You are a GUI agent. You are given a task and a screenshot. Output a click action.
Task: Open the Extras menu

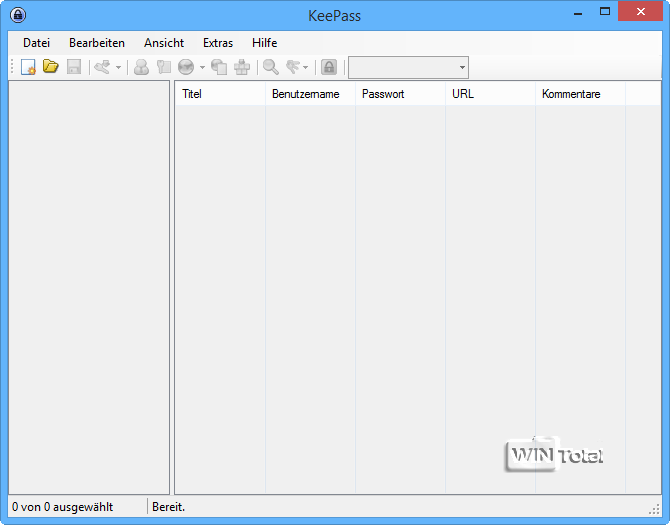pyautogui.click(x=218, y=43)
